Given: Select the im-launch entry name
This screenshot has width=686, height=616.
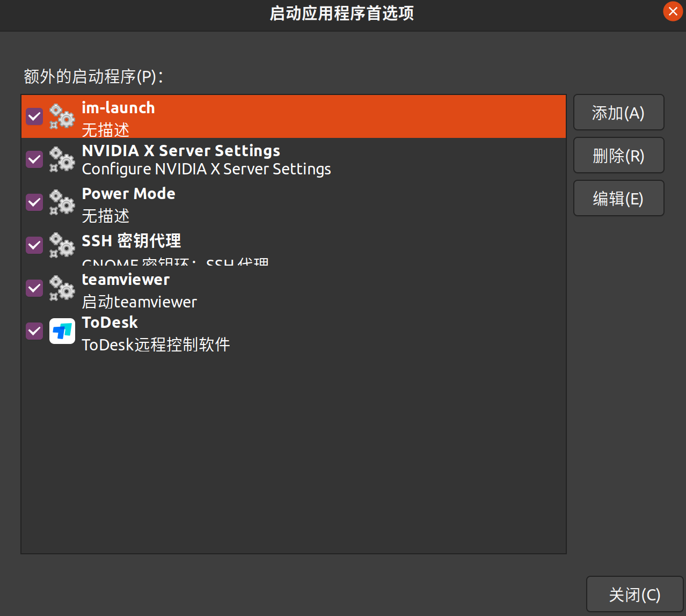Looking at the screenshot, I should [118, 108].
